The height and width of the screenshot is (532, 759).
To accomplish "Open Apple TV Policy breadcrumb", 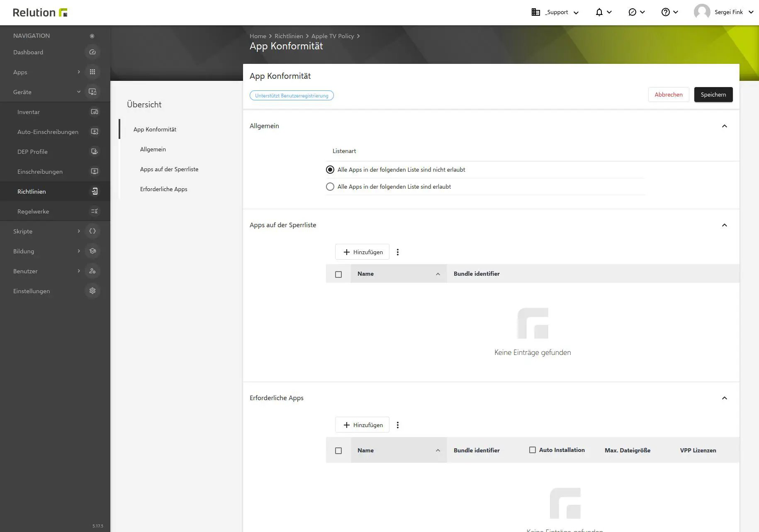I will (333, 36).
